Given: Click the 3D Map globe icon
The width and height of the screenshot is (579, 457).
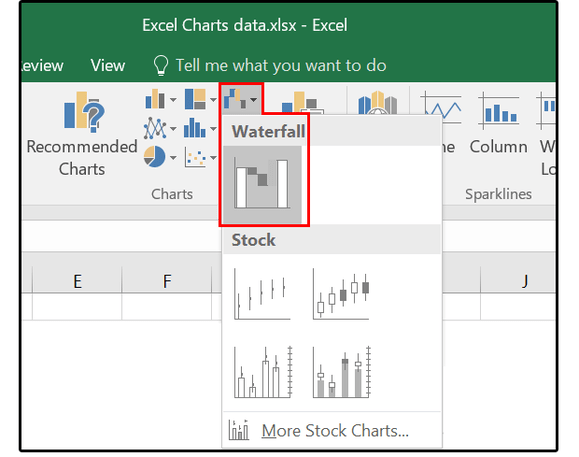Looking at the screenshot, I should tap(377, 103).
